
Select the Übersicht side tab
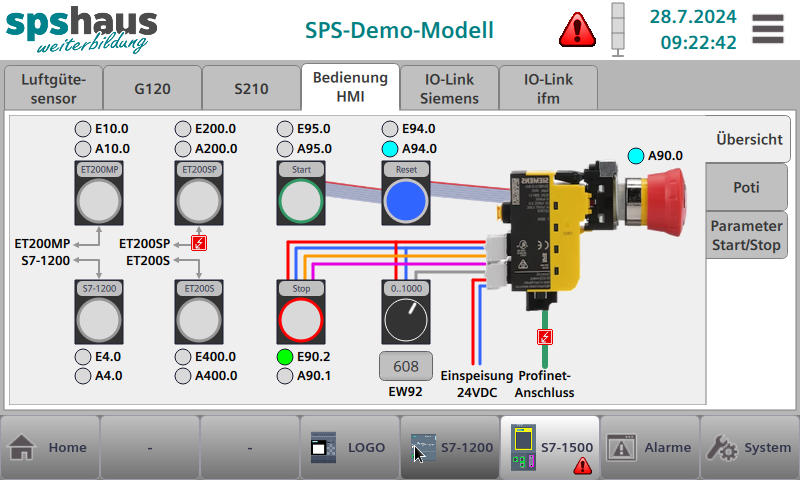[748, 139]
